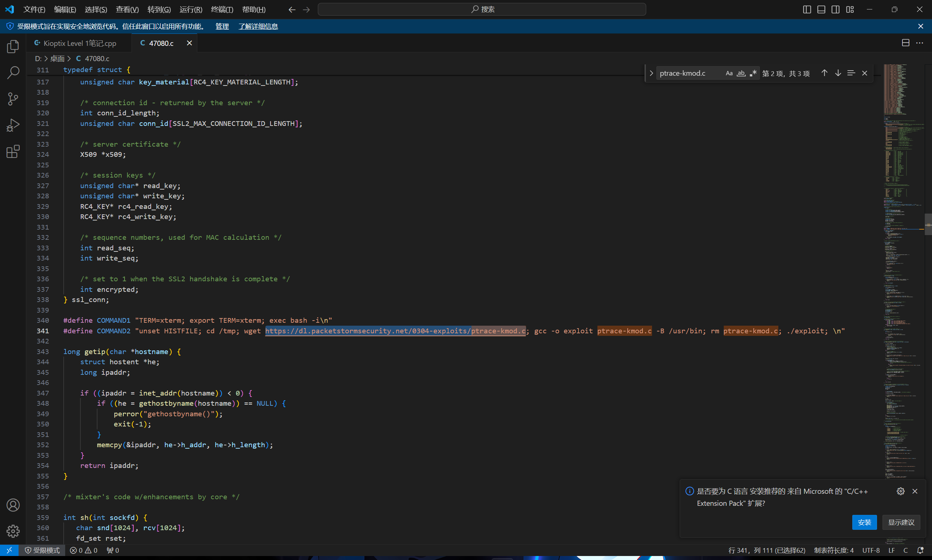
Task: Open the 47080.c breadcrumb segment
Action: pyautogui.click(x=93, y=59)
